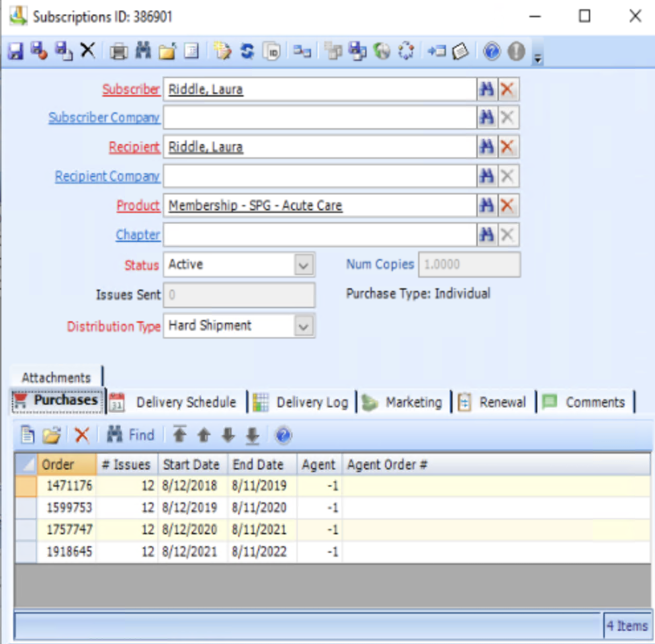Click the globe icon in main toolbar
Viewport: 655px width, 644px height.
pos(382,51)
